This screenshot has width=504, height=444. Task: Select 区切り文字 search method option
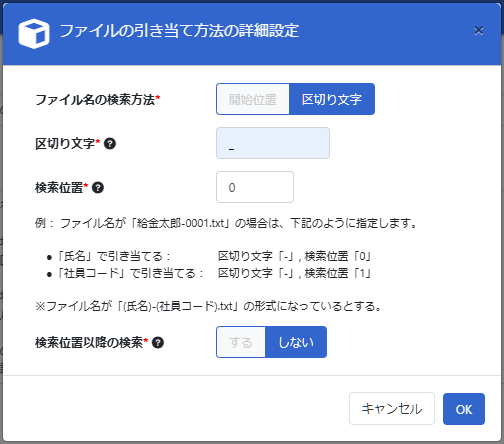tap(332, 99)
